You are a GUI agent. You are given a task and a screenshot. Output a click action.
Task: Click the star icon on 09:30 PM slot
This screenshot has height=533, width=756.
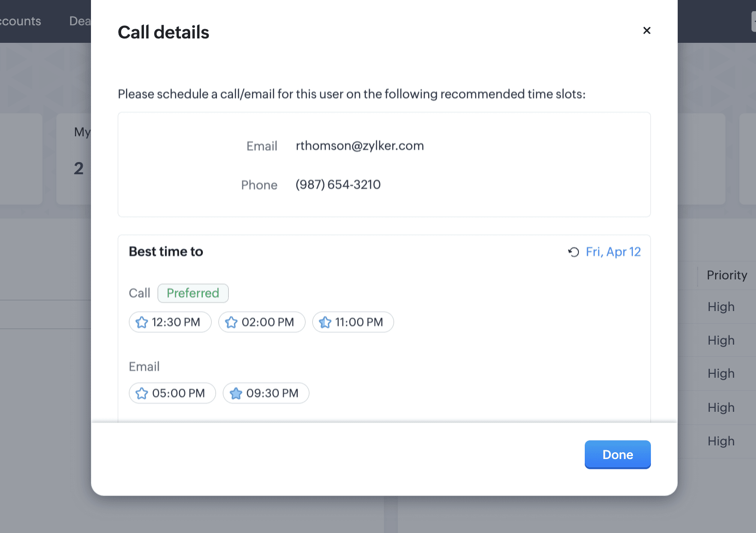click(236, 393)
